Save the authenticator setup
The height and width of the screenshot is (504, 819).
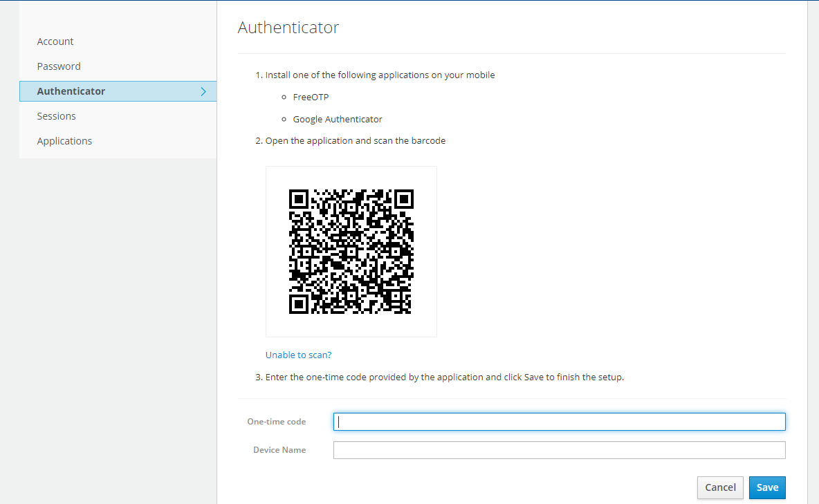tap(767, 487)
